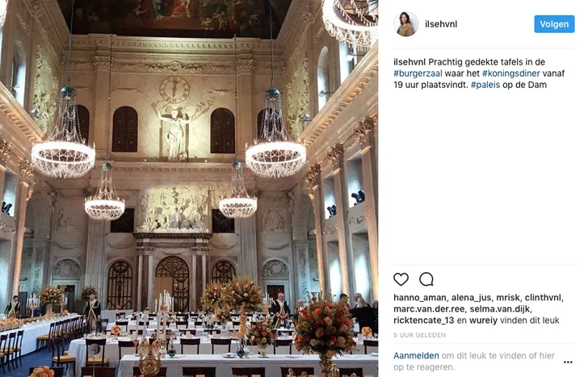Image resolution: width=588 pixels, height=377 pixels.
Task: Open the ilsehvnl username in the header
Action: [x=441, y=24]
